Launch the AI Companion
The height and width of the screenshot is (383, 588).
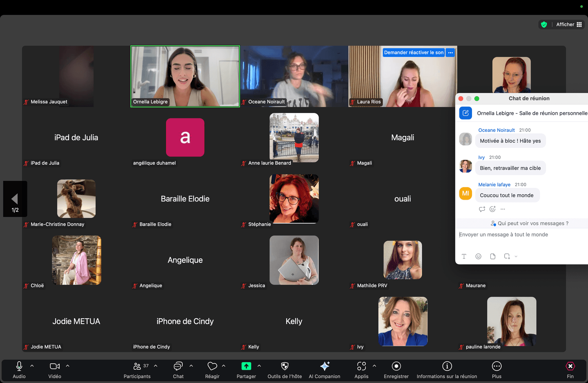pos(325,370)
